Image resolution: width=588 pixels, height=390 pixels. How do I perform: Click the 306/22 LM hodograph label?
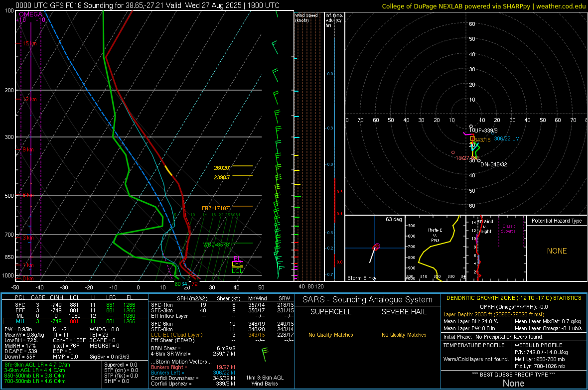pyautogui.click(x=507, y=139)
